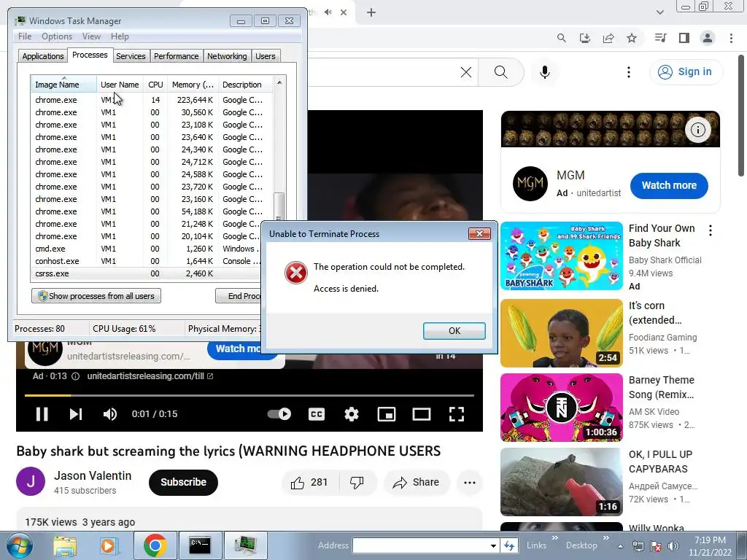Open the View menu in Task Manager
The width and height of the screenshot is (747, 560).
(x=91, y=36)
